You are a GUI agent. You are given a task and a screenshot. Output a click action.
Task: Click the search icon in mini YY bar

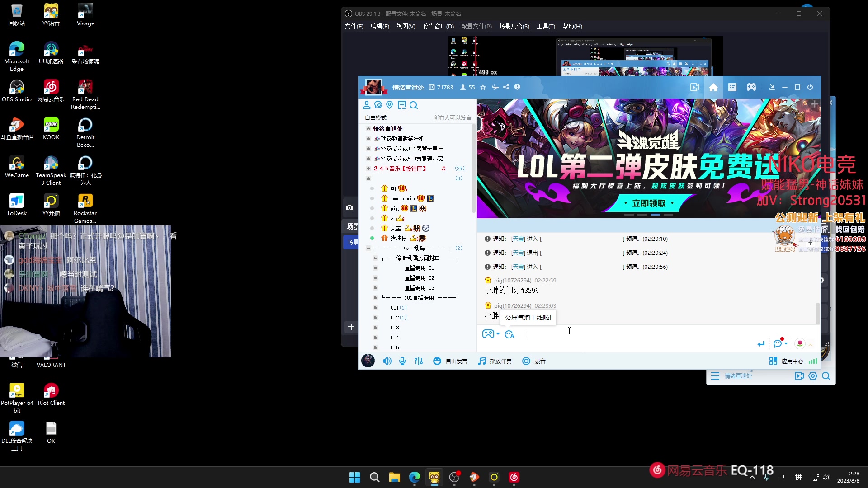(826, 376)
